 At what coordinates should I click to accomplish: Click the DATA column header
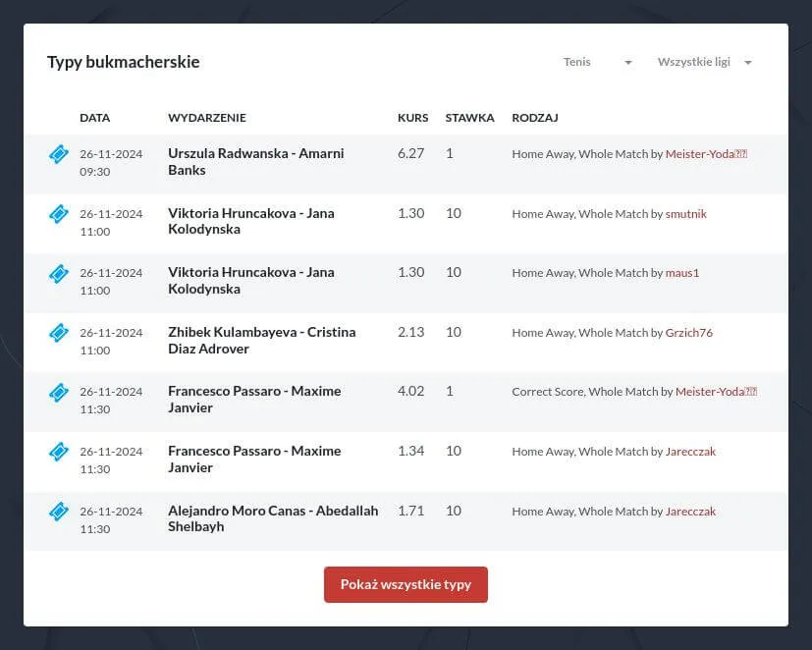coord(94,118)
